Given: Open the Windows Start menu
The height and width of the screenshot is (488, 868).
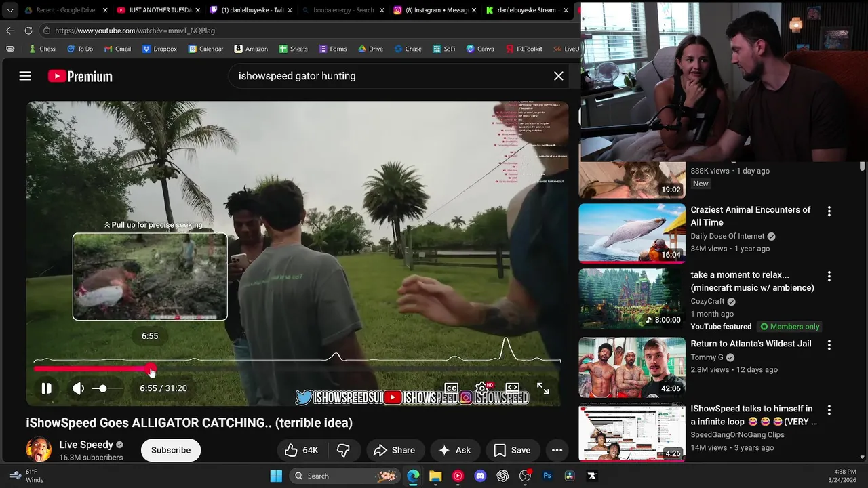Looking at the screenshot, I should pyautogui.click(x=276, y=476).
